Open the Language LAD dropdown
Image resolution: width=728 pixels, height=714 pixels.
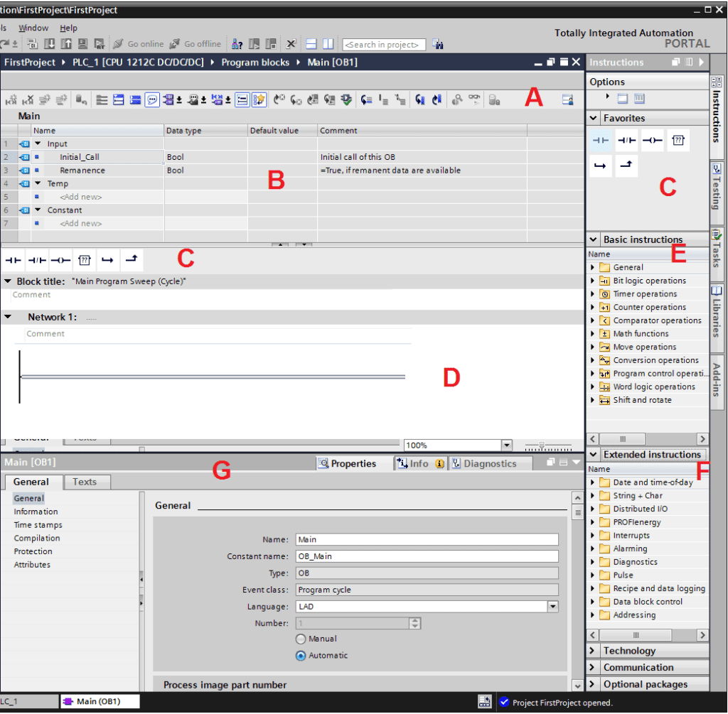(552, 607)
